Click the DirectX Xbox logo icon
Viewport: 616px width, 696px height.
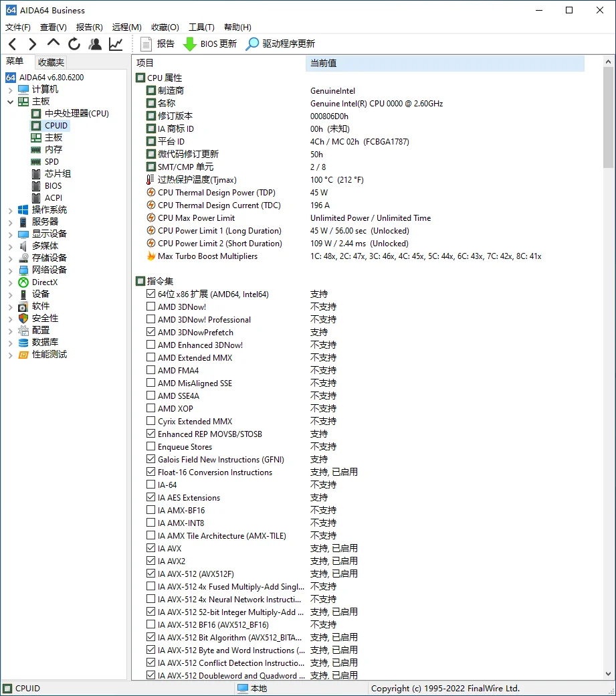point(23,282)
